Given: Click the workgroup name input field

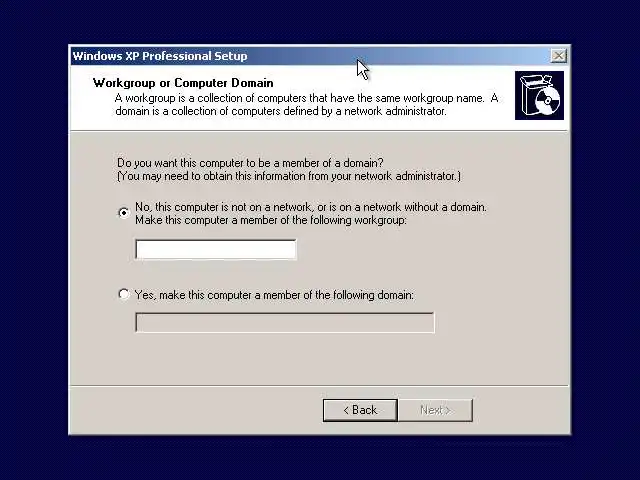Looking at the screenshot, I should click(x=216, y=249).
